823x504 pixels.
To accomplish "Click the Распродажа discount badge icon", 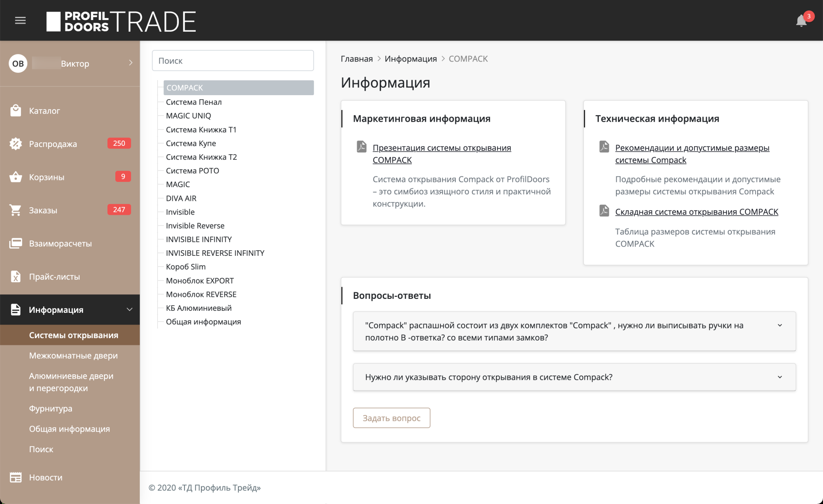I will pyautogui.click(x=16, y=144).
